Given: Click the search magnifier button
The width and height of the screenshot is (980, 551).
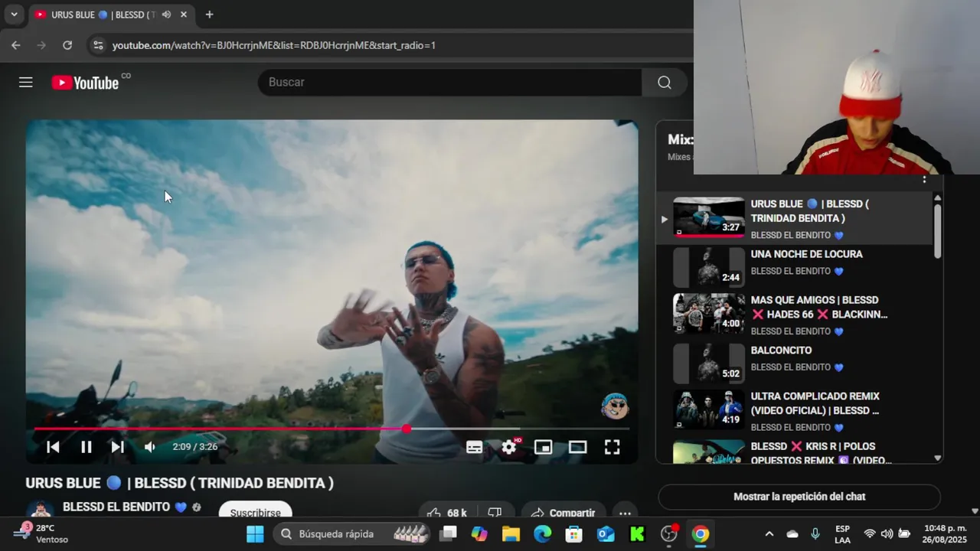Looking at the screenshot, I should tap(665, 82).
